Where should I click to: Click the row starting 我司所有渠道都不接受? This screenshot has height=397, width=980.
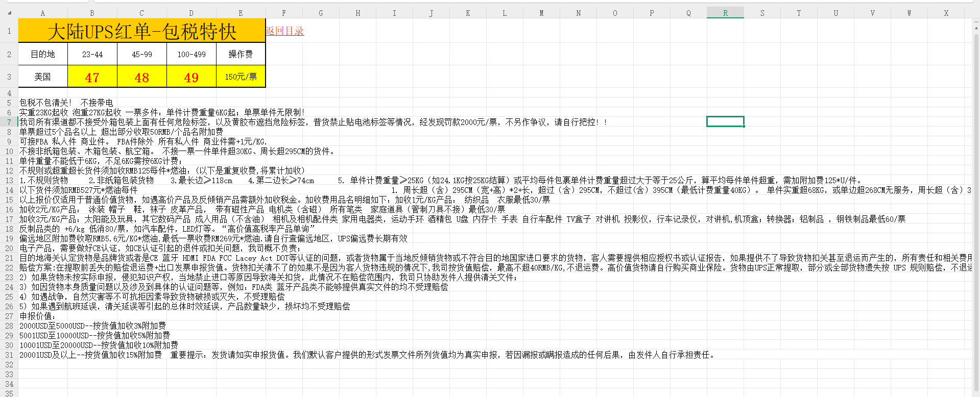click(313, 122)
